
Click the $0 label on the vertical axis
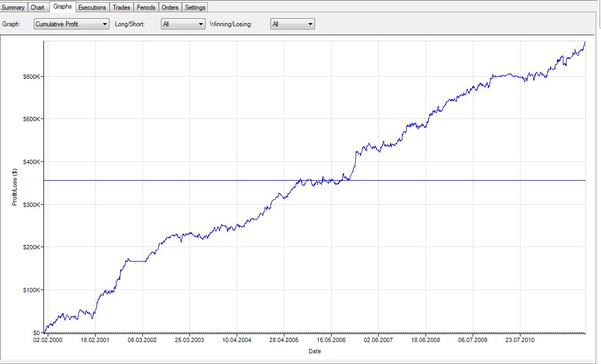[35, 332]
